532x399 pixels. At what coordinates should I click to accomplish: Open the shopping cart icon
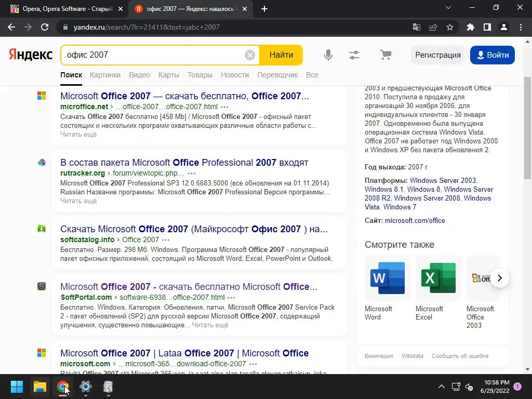tap(385, 55)
